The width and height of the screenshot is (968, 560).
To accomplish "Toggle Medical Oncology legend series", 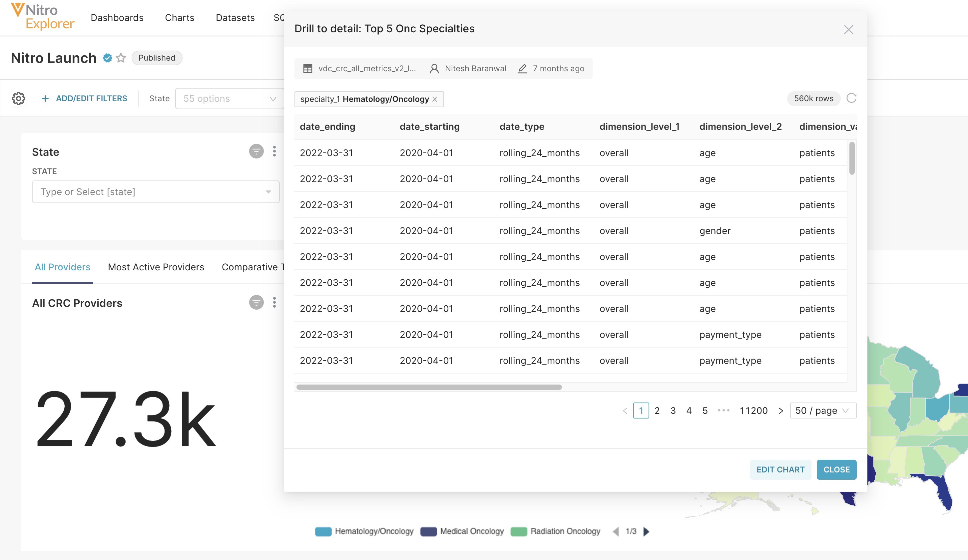I will (x=462, y=531).
